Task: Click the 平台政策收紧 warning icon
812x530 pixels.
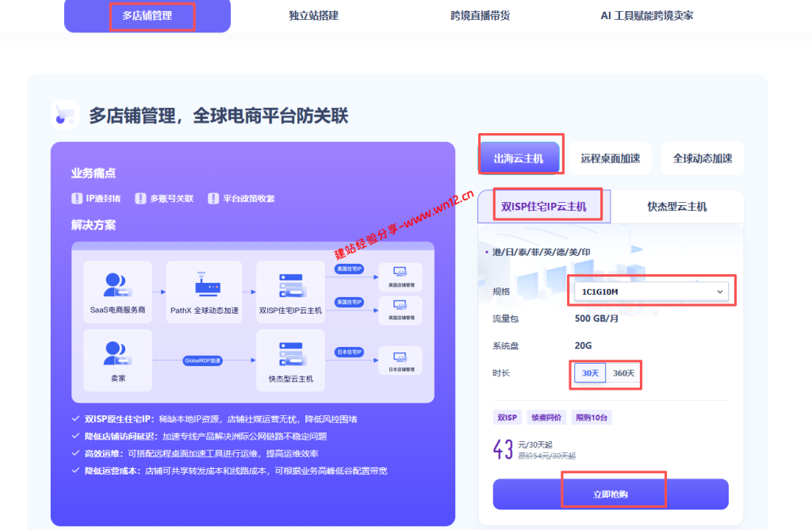Action: 213,198
